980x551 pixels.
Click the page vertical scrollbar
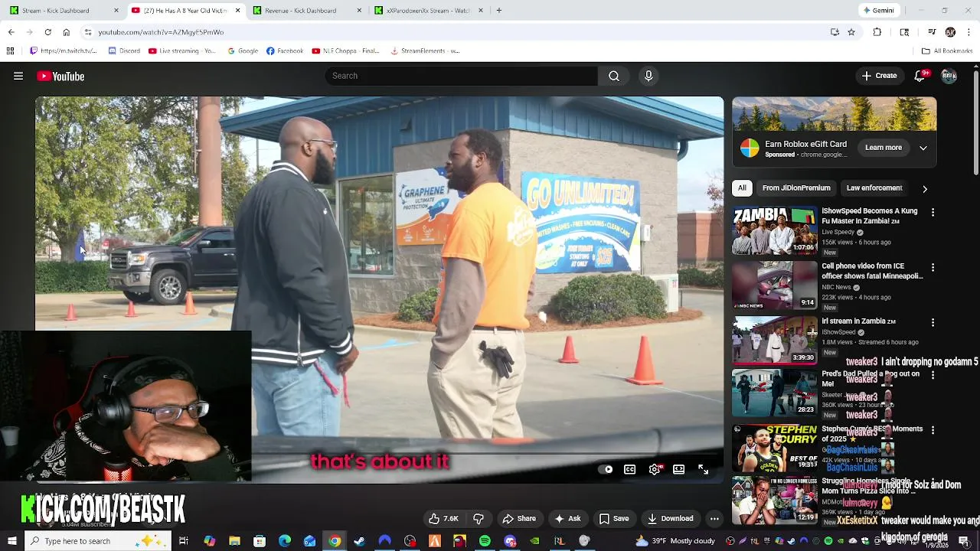click(975, 122)
